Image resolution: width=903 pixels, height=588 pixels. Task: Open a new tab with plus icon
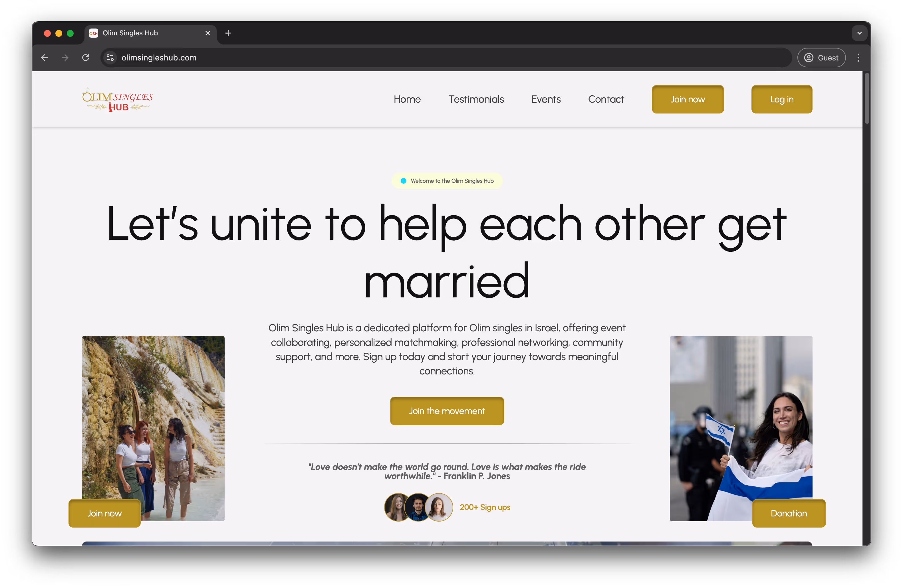pyautogui.click(x=228, y=33)
